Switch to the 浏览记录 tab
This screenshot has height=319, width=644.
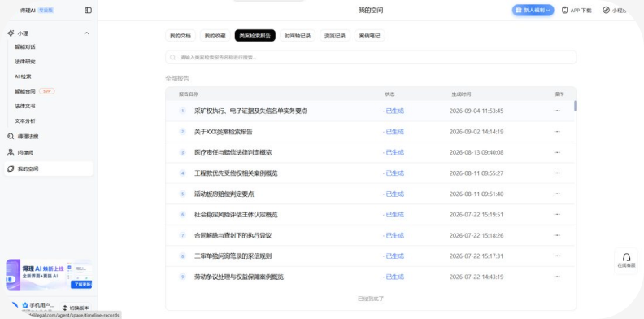point(335,36)
